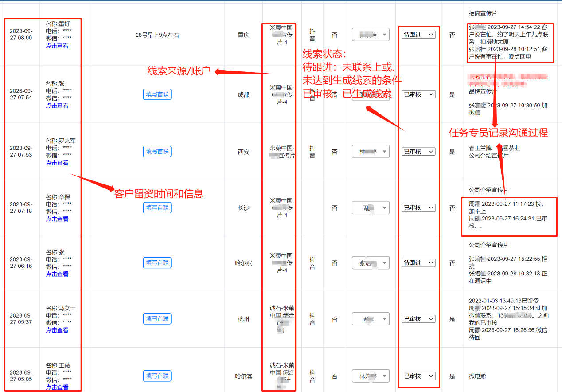Open 点击查看 link for customer 董好
The height and width of the screenshot is (392, 562).
click(x=57, y=46)
